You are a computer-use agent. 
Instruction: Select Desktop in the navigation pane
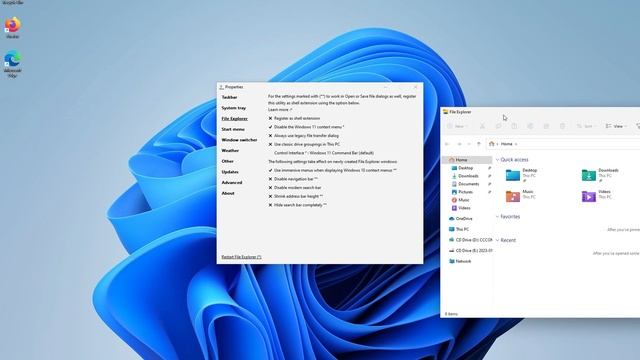click(x=462, y=168)
